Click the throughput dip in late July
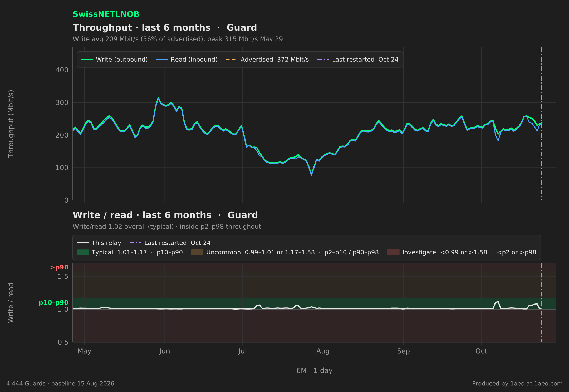The image size is (569, 392). click(311, 175)
